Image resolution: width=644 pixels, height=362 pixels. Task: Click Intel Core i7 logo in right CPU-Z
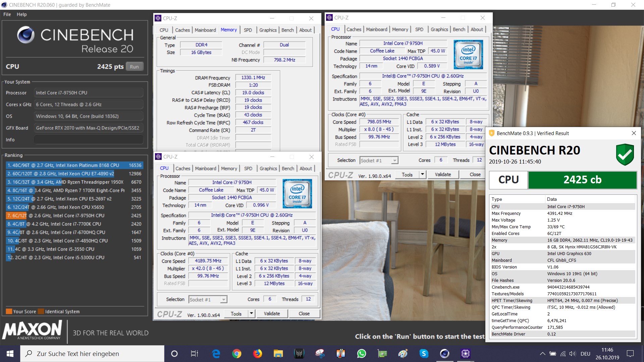point(468,54)
